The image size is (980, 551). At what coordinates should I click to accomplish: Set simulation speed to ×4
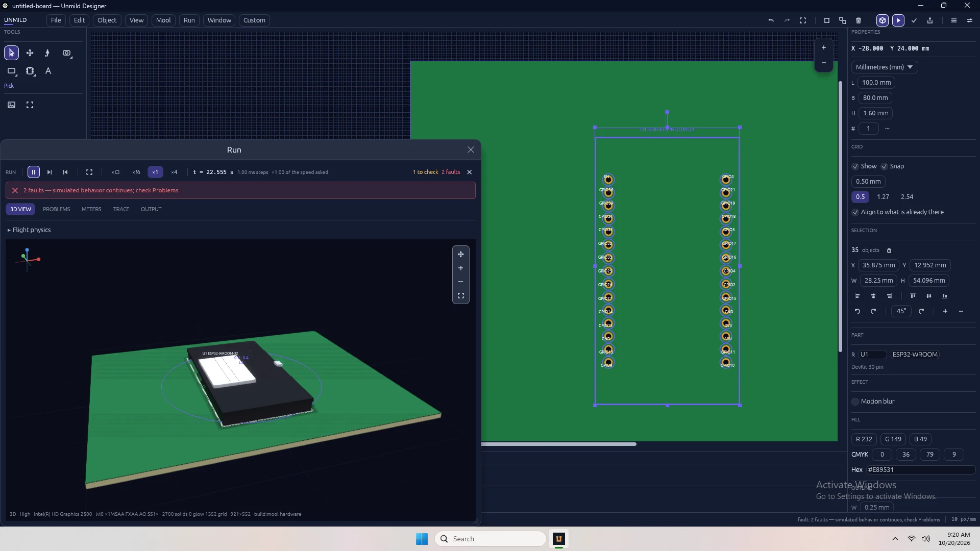click(174, 172)
